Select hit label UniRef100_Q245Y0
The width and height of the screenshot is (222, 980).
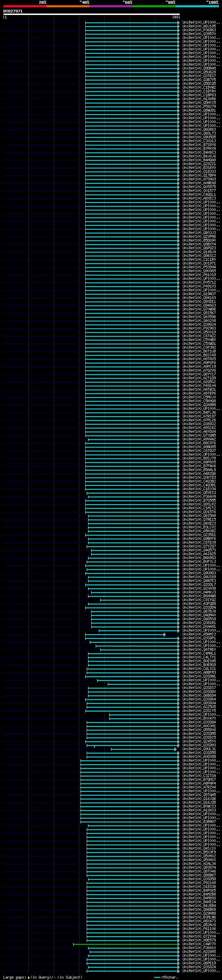click(x=199, y=741)
